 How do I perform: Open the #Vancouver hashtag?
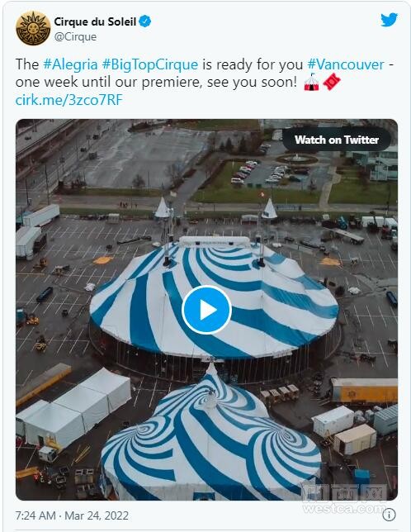pyautogui.click(x=346, y=64)
